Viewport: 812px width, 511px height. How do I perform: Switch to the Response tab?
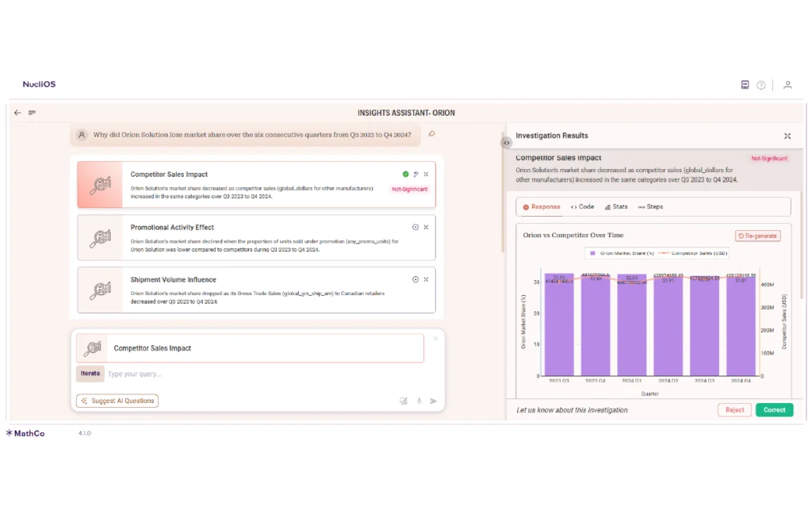coord(542,207)
